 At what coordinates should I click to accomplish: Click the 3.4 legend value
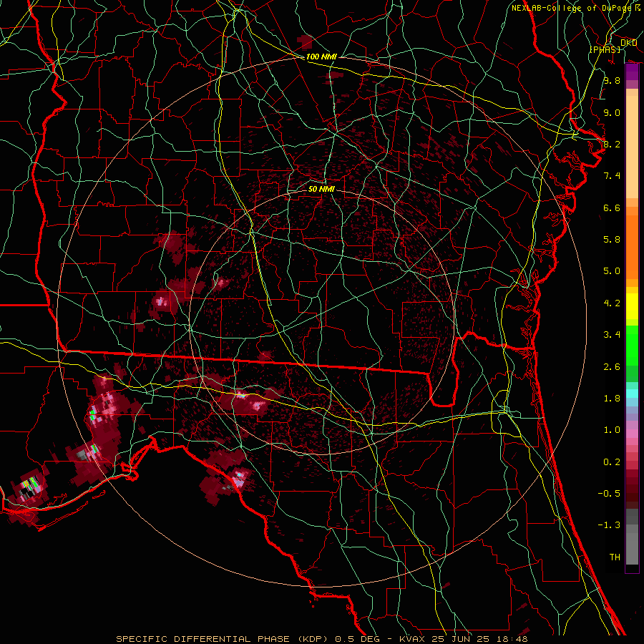point(612,335)
